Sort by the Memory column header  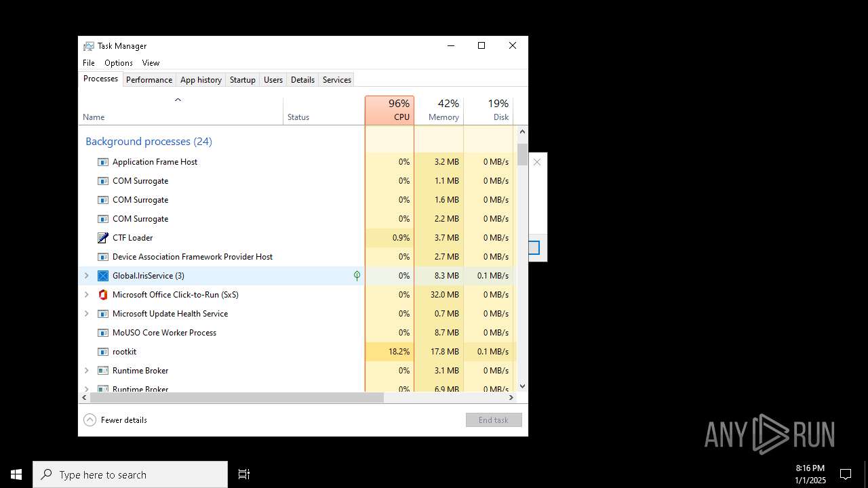point(439,110)
